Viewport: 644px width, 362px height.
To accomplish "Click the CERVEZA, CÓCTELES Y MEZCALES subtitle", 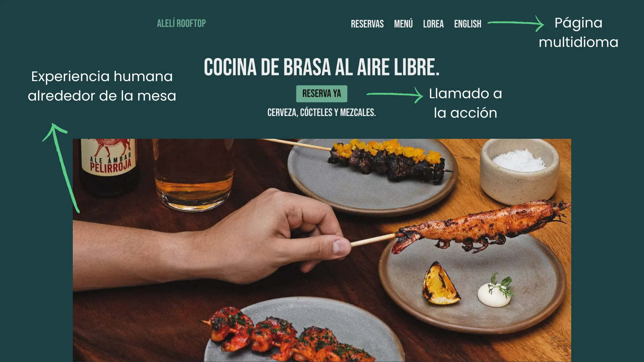I will click(322, 112).
